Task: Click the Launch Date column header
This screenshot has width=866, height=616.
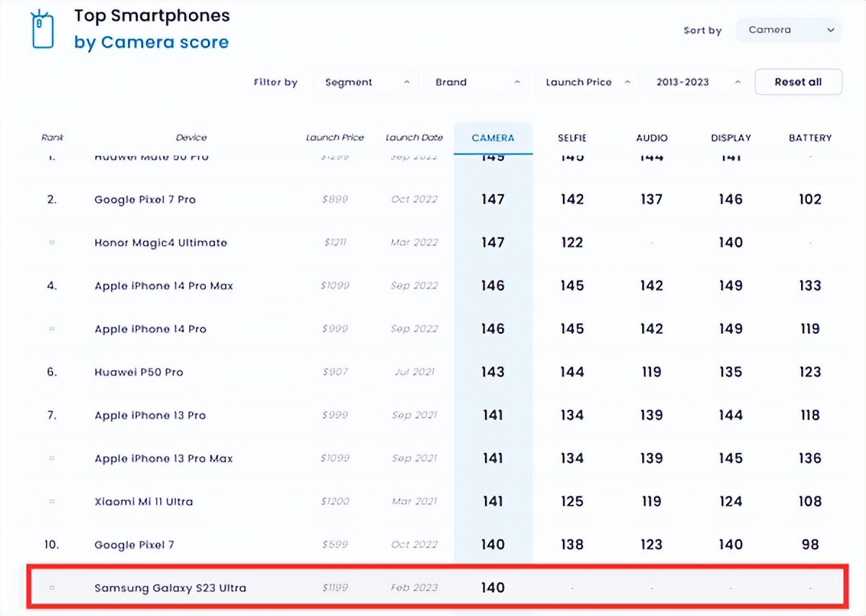Action: tap(414, 138)
